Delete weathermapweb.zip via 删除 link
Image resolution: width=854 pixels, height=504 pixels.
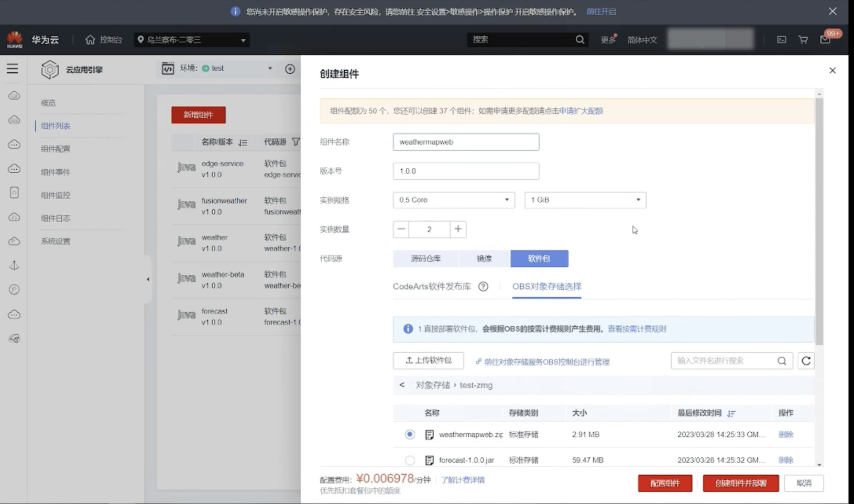click(785, 434)
